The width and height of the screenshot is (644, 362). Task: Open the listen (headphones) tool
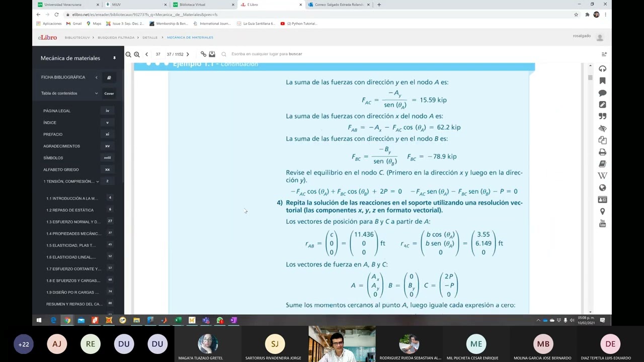602,68
